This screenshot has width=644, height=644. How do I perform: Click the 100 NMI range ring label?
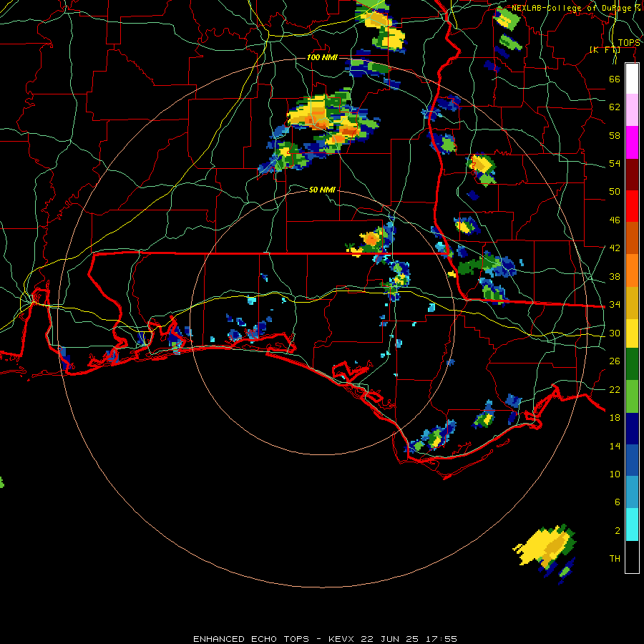click(322, 57)
